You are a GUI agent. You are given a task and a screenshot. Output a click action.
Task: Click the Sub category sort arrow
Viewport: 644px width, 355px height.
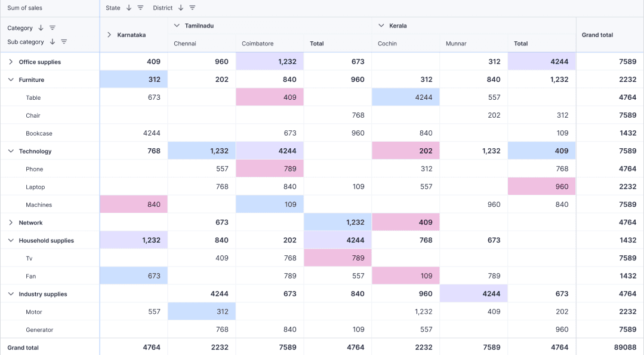click(x=52, y=42)
